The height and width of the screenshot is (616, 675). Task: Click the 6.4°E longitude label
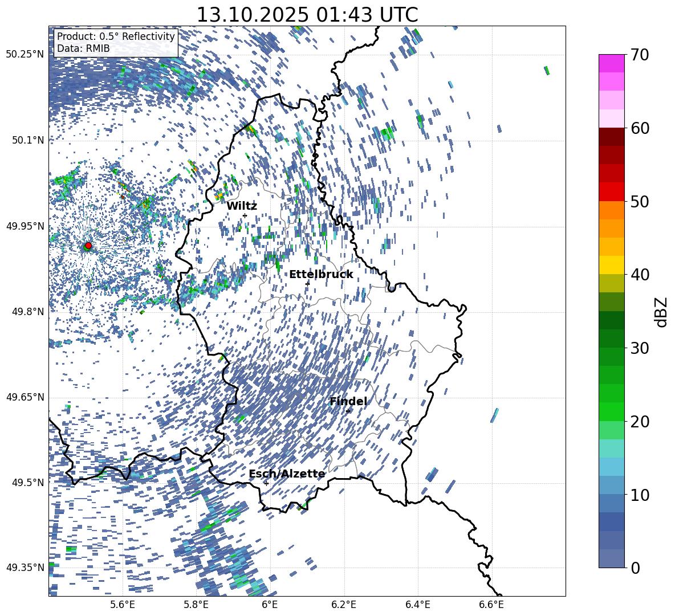[418, 605]
